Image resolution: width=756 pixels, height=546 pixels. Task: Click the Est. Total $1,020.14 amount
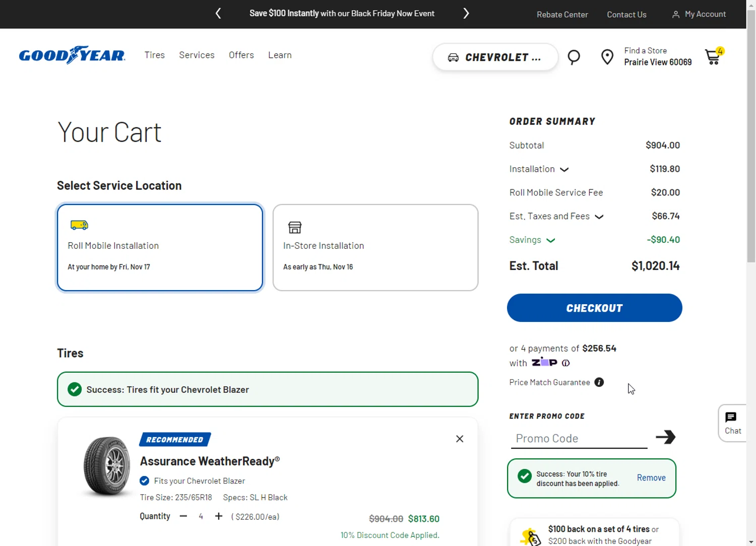[655, 265]
